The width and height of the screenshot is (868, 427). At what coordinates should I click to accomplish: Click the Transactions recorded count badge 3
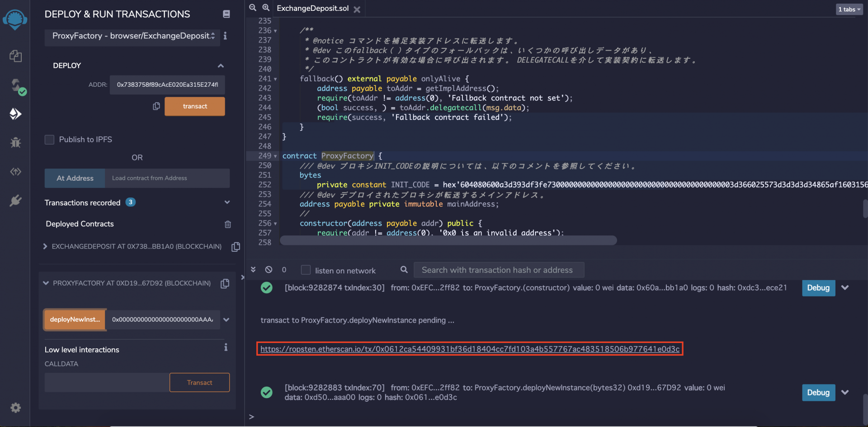(x=131, y=202)
